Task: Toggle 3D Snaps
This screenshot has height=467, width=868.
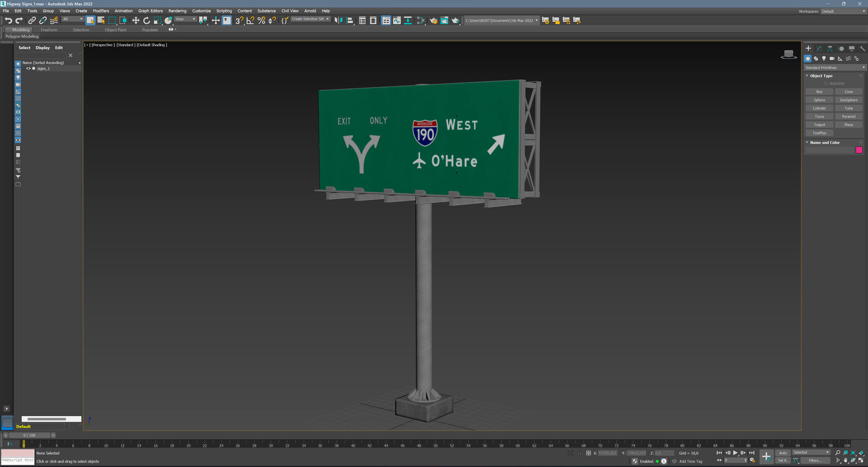Action: point(239,20)
